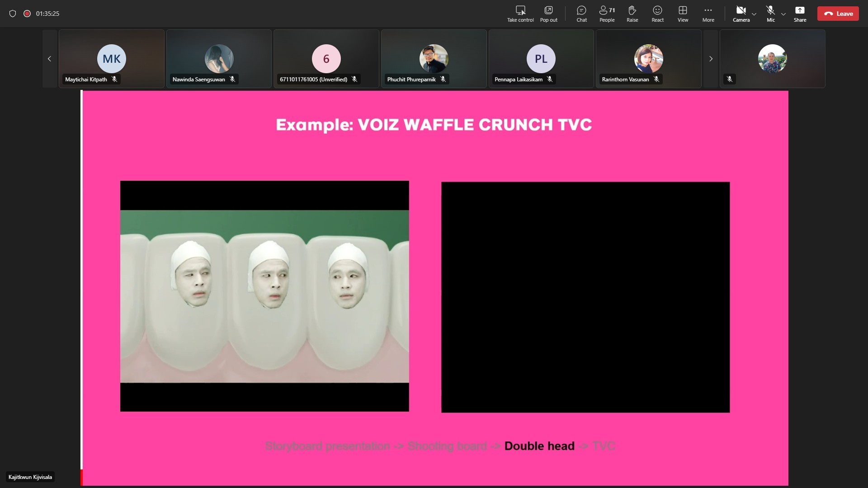Click 'Storyboard presentation' faded text
The width and height of the screenshot is (868, 488).
pyautogui.click(x=327, y=446)
